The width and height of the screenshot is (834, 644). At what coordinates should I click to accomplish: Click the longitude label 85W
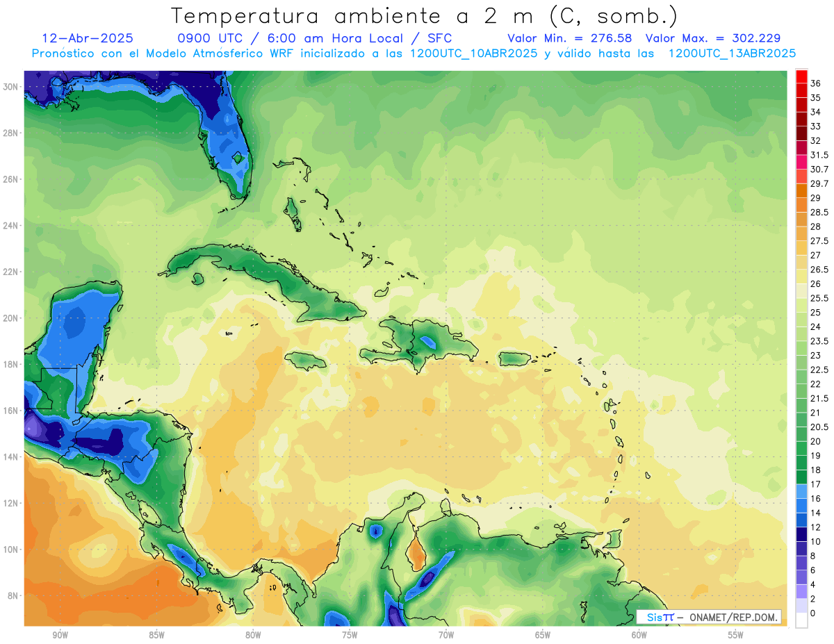(156, 636)
